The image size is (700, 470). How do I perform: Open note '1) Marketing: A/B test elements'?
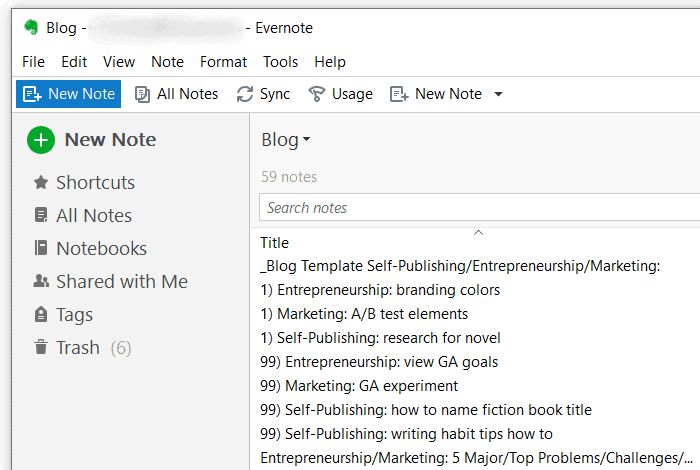pyautogui.click(x=364, y=314)
